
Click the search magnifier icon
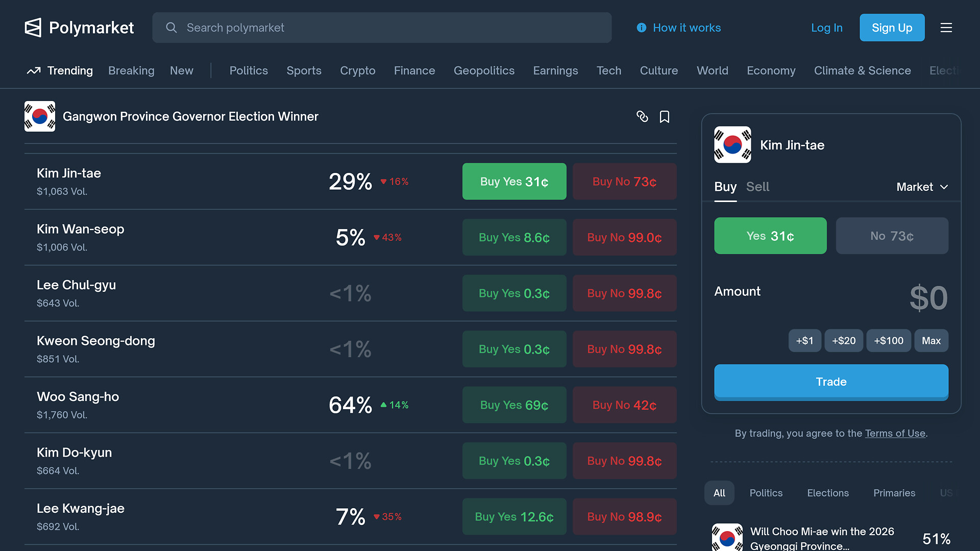171,28
